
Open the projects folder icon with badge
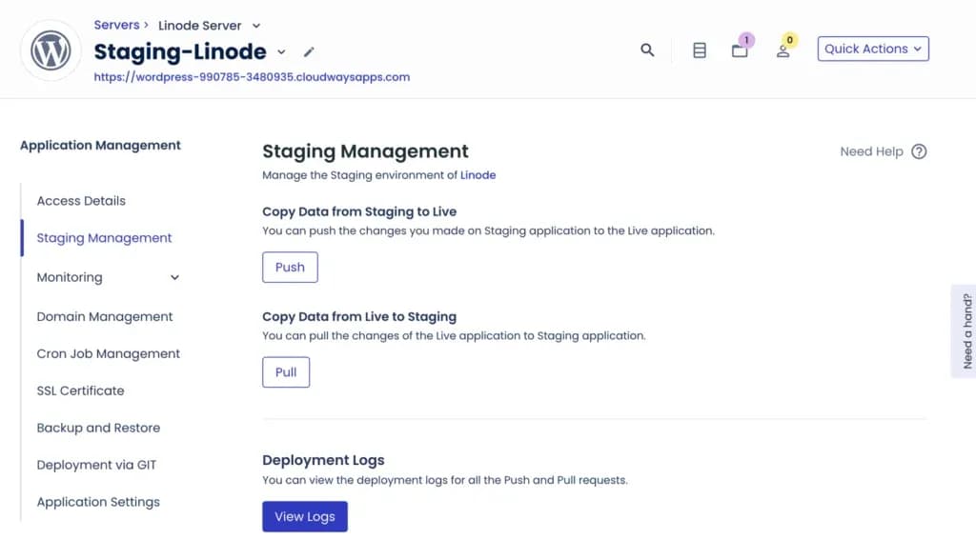[740, 50]
